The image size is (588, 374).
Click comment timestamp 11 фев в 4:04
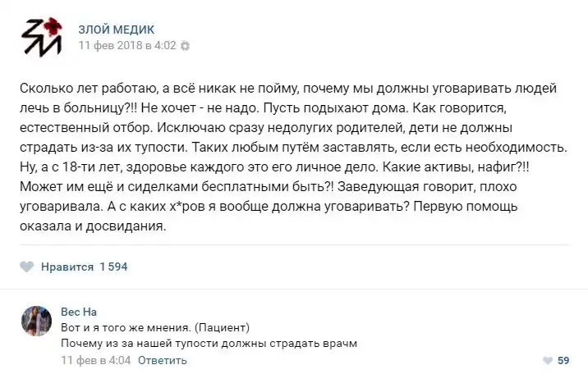tap(96, 360)
